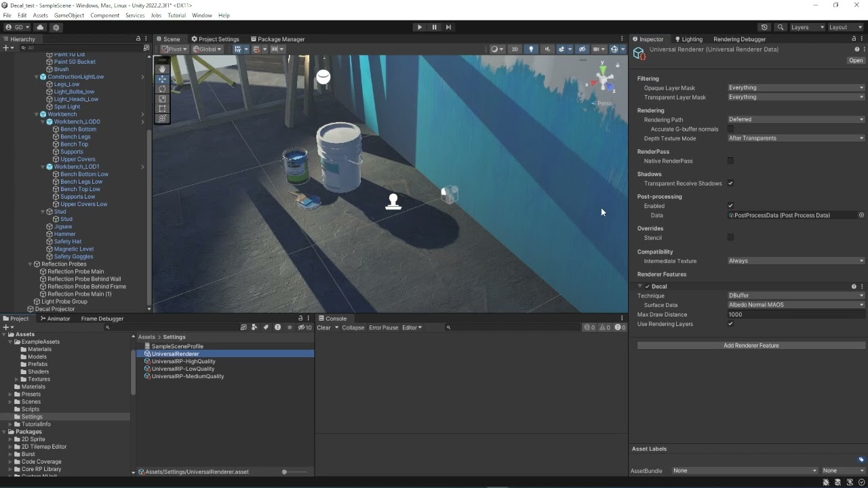Uncheck Use Rendering Layers
Screen dimensions: 868x488
click(730, 324)
